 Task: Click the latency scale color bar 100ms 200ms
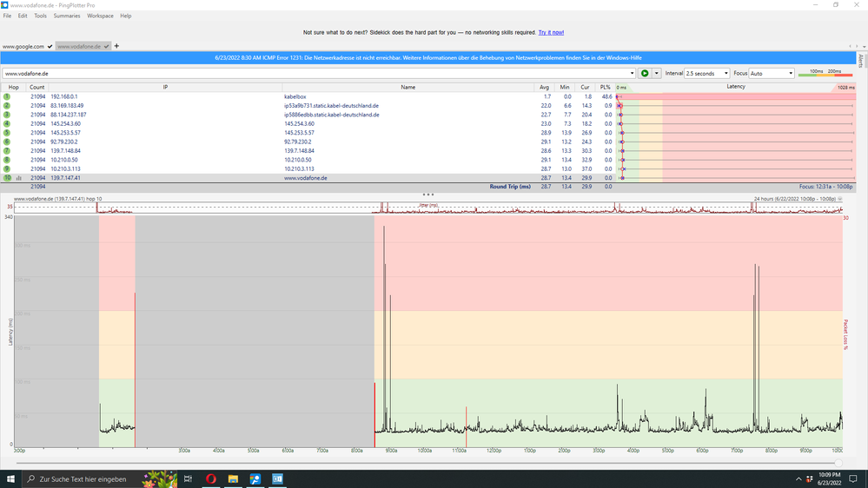[825, 74]
